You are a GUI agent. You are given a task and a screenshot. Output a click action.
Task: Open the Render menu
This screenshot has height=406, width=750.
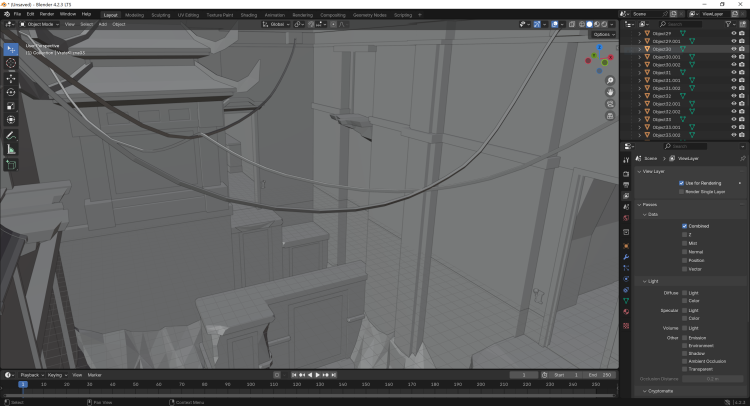[x=47, y=14]
